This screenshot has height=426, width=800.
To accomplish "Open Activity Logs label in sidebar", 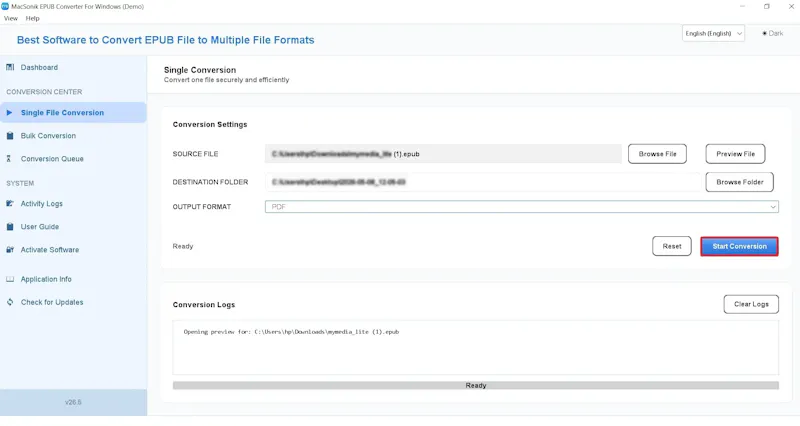I will 42,204.
